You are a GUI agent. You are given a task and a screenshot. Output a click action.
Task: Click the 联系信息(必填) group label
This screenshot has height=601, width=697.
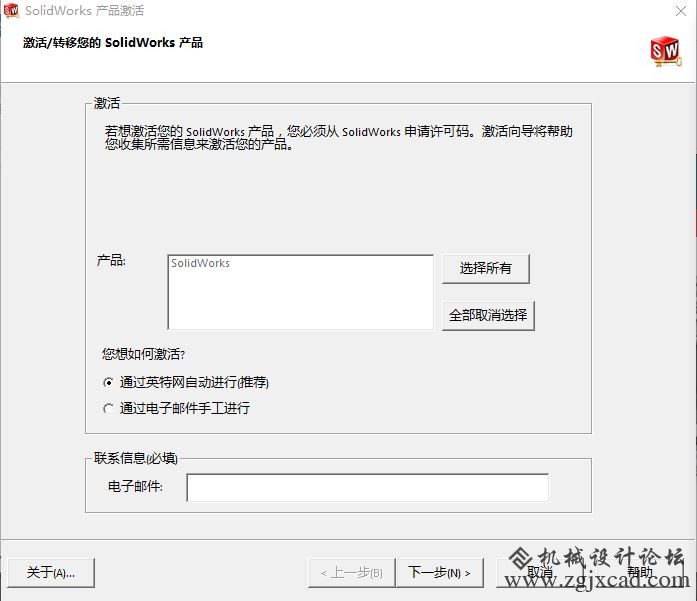point(136,458)
